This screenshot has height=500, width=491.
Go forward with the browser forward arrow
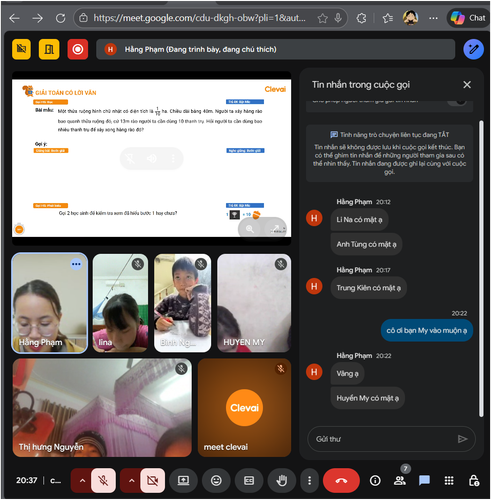coord(37,18)
